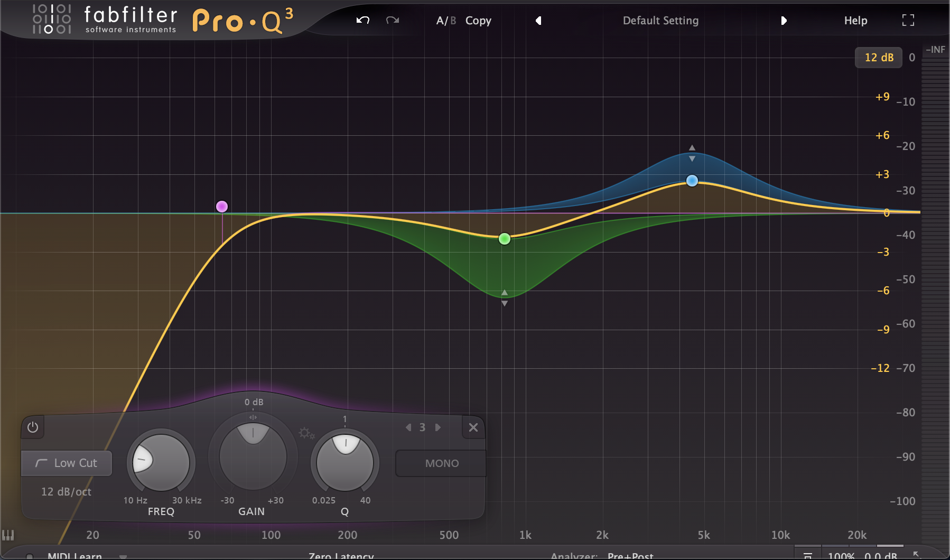Image resolution: width=950 pixels, height=560 pixels.
Task: Select previous band with left arrow beside 3
Action: click(x=408, y=427)
